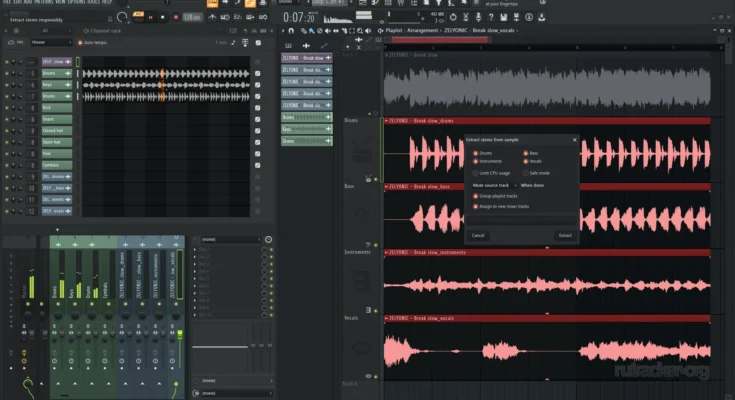Viewport: 735px width, 400px height.
Task: Click the countdown 3-2 icon
Action: click(x=238, y=17)
